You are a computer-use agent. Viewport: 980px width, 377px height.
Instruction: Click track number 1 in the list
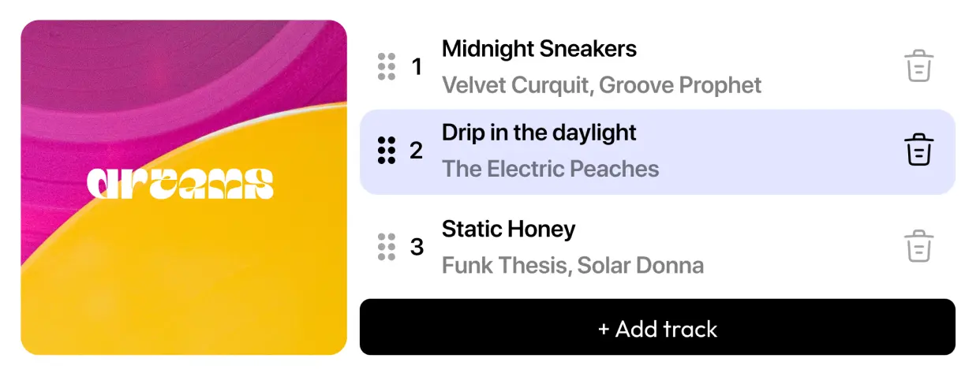coord(417,68)
